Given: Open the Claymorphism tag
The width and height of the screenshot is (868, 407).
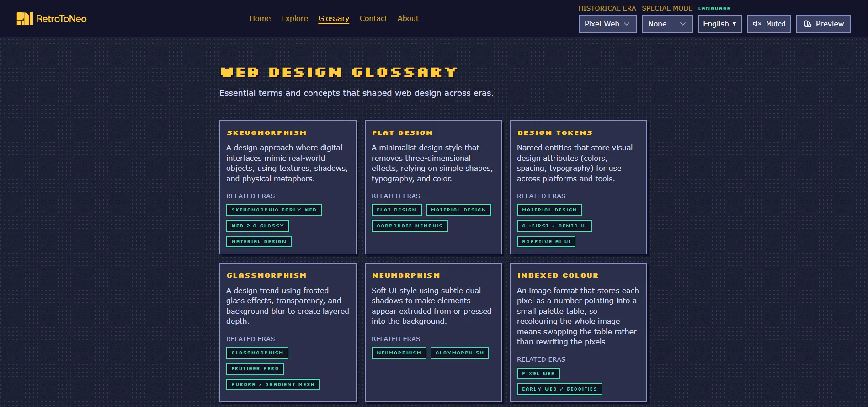Looking at the screenshot, I should (460, 353).
